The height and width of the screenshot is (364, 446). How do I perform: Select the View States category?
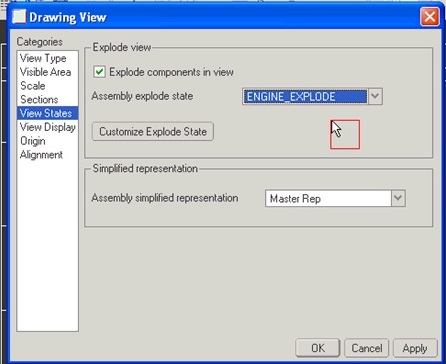[x=47, y=113]
